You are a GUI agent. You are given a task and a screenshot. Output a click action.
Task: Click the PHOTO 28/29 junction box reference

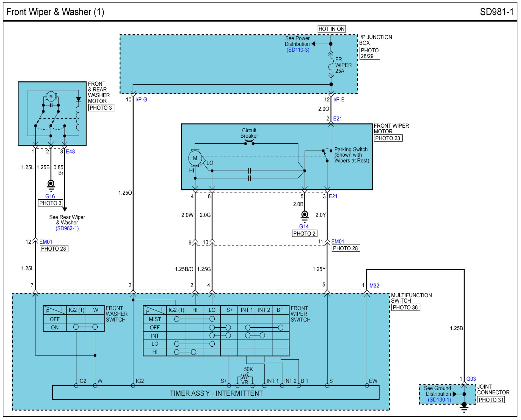coord(369,53)
